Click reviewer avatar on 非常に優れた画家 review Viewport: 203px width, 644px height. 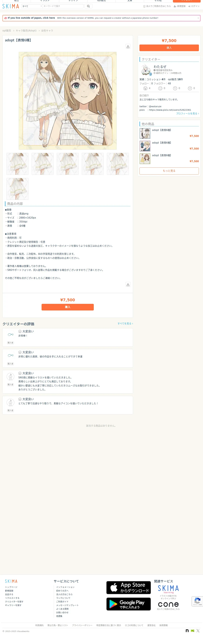(x=10, y=355)
